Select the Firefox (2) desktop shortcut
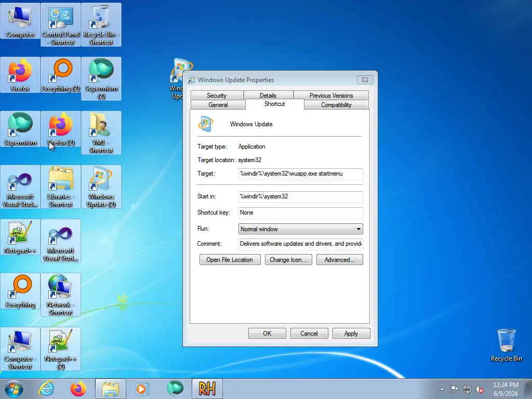 61,129
